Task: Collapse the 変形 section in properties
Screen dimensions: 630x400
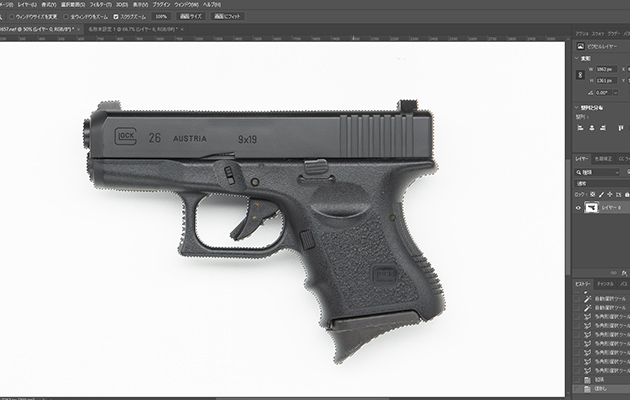Action: tap(577, 59)
